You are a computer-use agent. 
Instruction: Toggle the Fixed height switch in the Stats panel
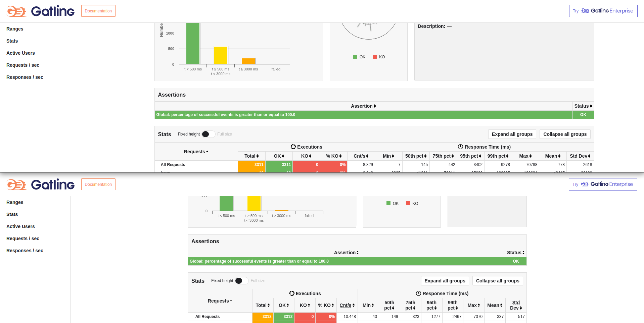point(208,134)
